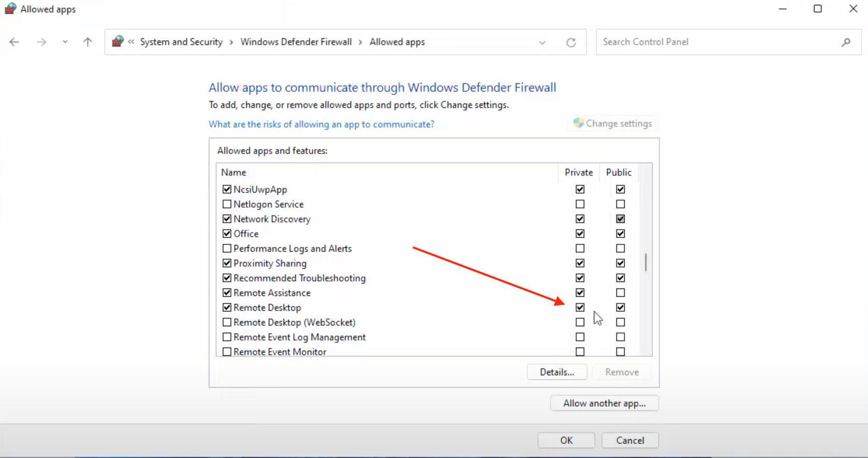Click the double-chevron before System and Security
This screenshot has width=868, height=458.
131,42
